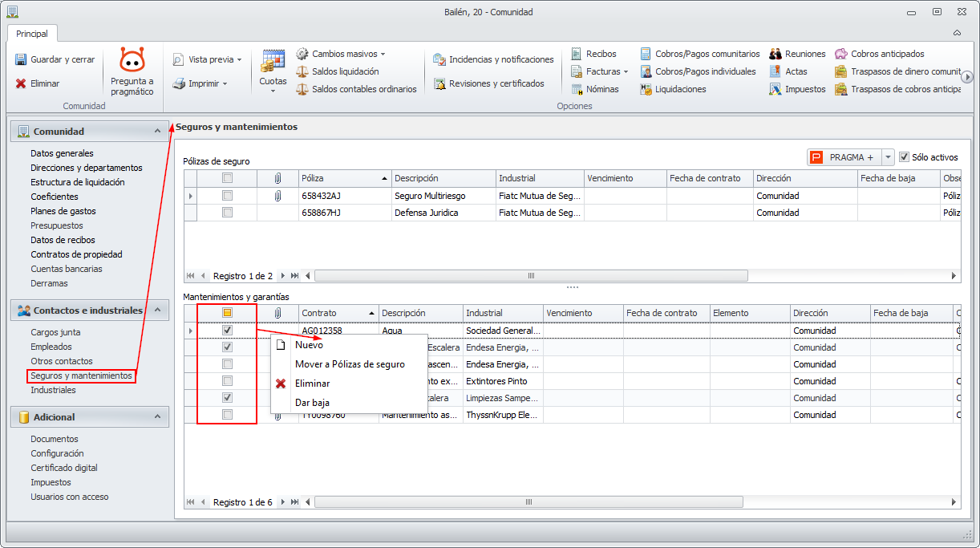Go to last record in Mantenimientos navigator
The image size is (980, 548).
[x=295, y=502]
